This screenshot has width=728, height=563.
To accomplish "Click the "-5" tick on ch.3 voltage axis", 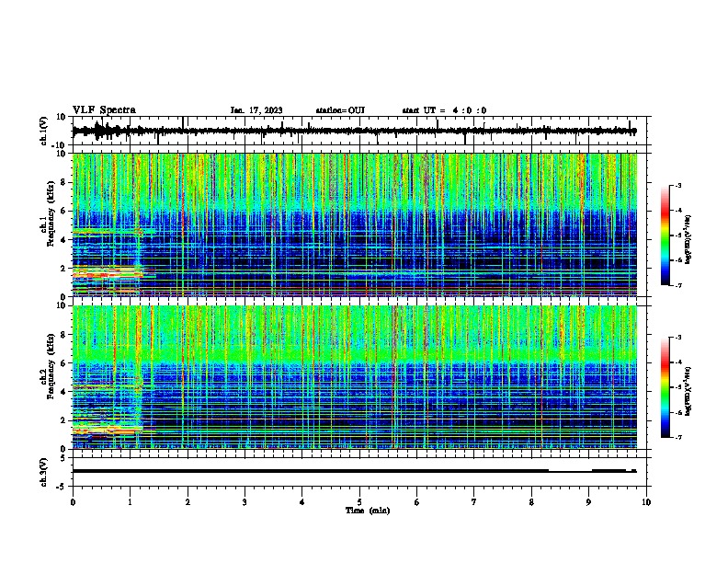I will [x=62, y=487].
